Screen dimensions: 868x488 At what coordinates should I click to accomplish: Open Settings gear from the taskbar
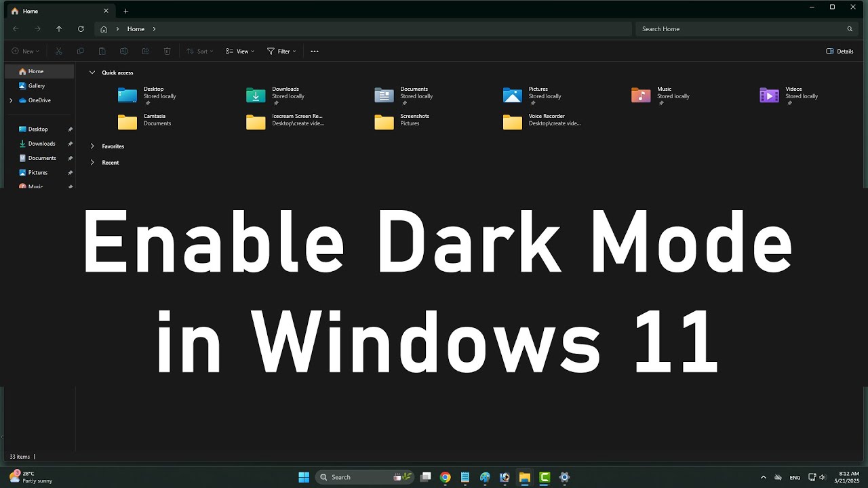point(564,477)
